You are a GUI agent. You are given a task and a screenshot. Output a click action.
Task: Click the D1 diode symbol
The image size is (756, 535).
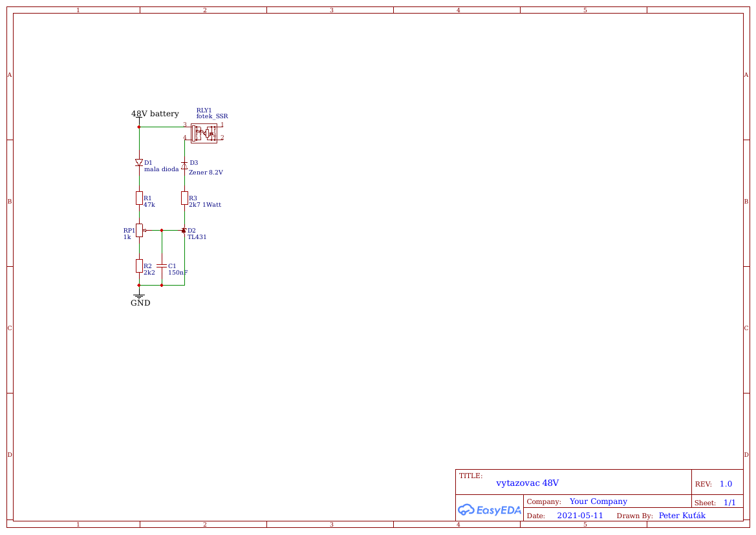pyautogui.click(x=139, y=163)
